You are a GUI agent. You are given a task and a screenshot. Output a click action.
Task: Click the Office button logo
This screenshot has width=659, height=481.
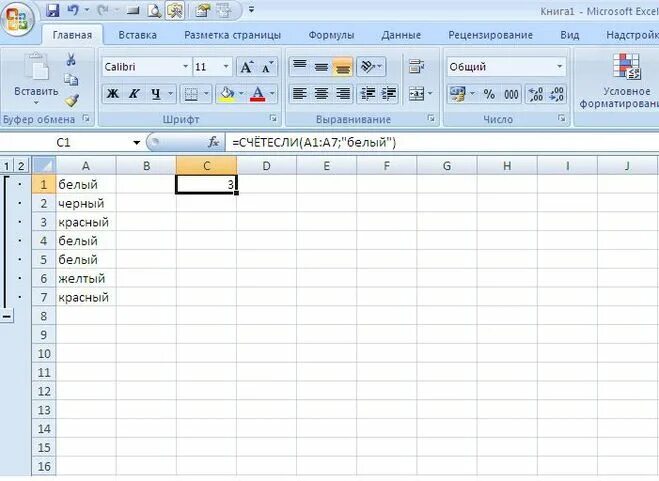coord(18,20)
